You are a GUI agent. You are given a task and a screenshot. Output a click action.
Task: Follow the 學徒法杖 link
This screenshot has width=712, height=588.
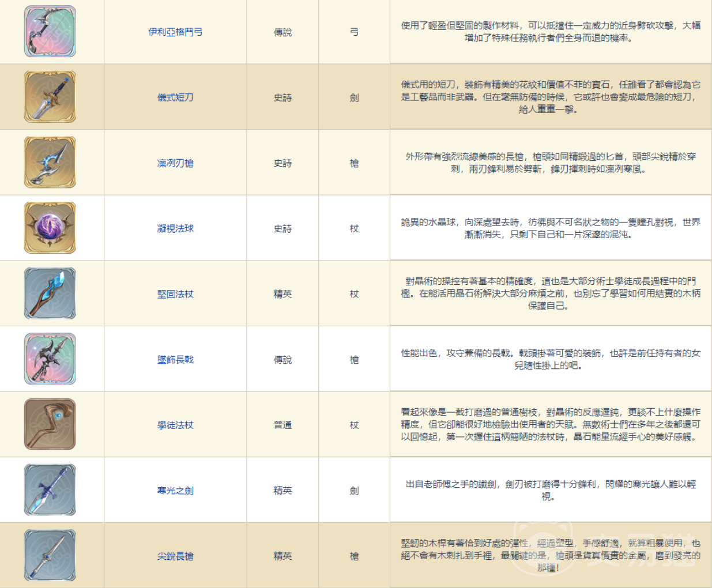point(175,425)
